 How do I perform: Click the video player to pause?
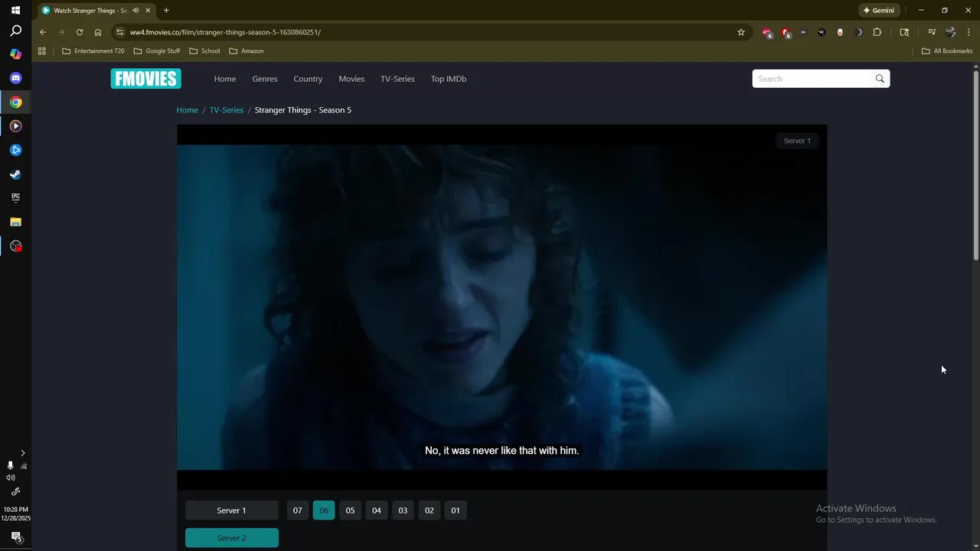click(x=501, y=306)
